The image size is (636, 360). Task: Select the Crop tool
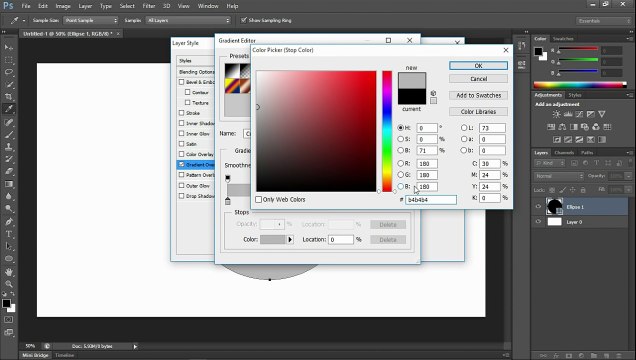click(x=9, y=96)
